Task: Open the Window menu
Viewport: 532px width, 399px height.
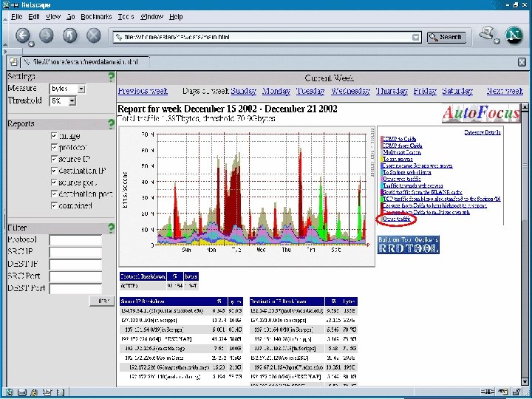Action: coord(151,16)
